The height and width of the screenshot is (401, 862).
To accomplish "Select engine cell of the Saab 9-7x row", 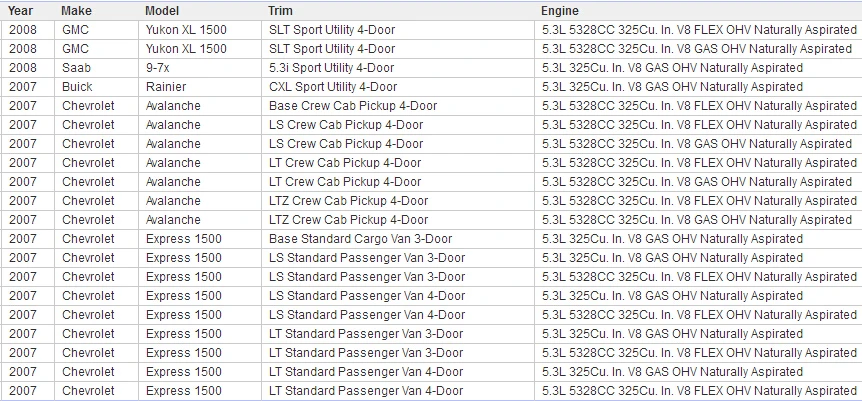I will pyautogui.click(x=698, y=68).
